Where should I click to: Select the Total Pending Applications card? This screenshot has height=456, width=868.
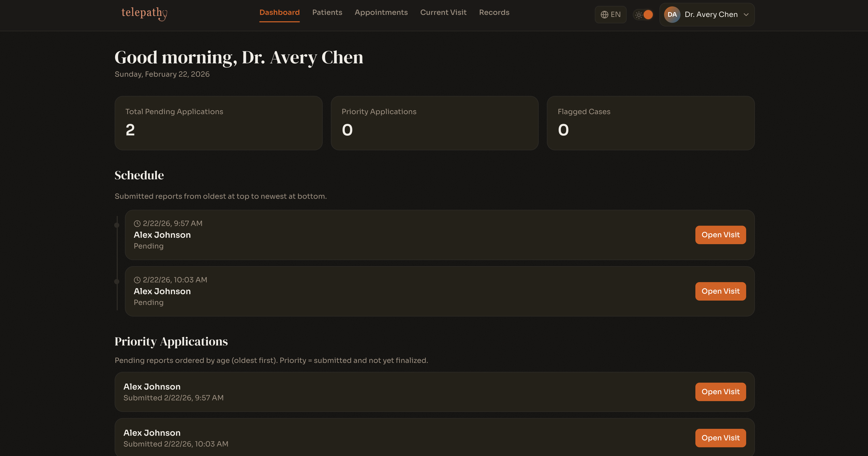pos(218,123)
